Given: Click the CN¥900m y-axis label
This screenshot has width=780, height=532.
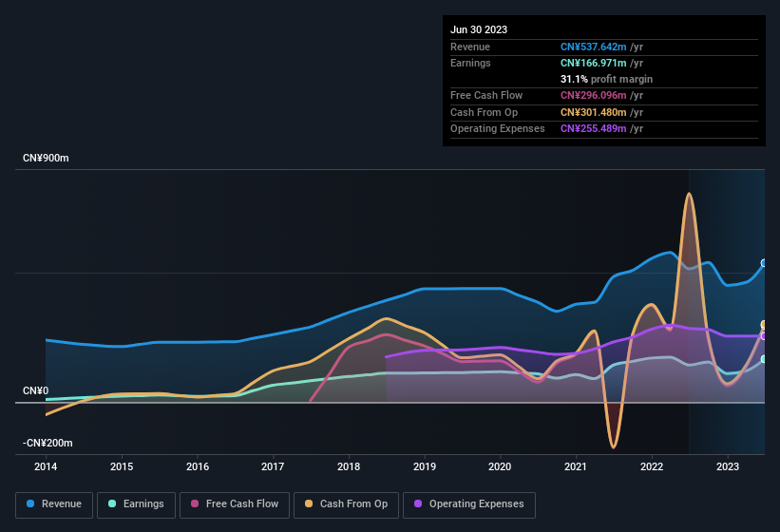Looking at the screenshot, I should (x=46, y=158).
